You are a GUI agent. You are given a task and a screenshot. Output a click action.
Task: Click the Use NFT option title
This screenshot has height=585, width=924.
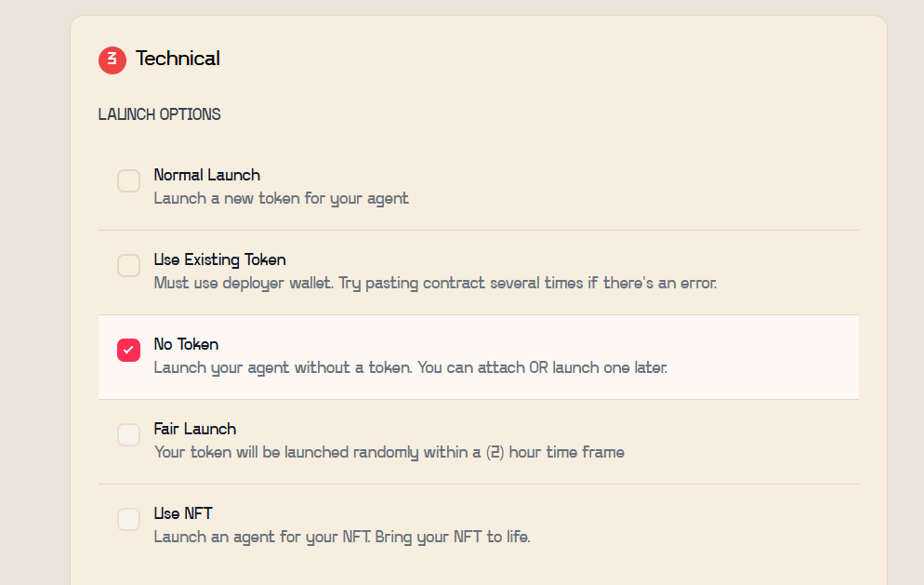pos(183,513)
